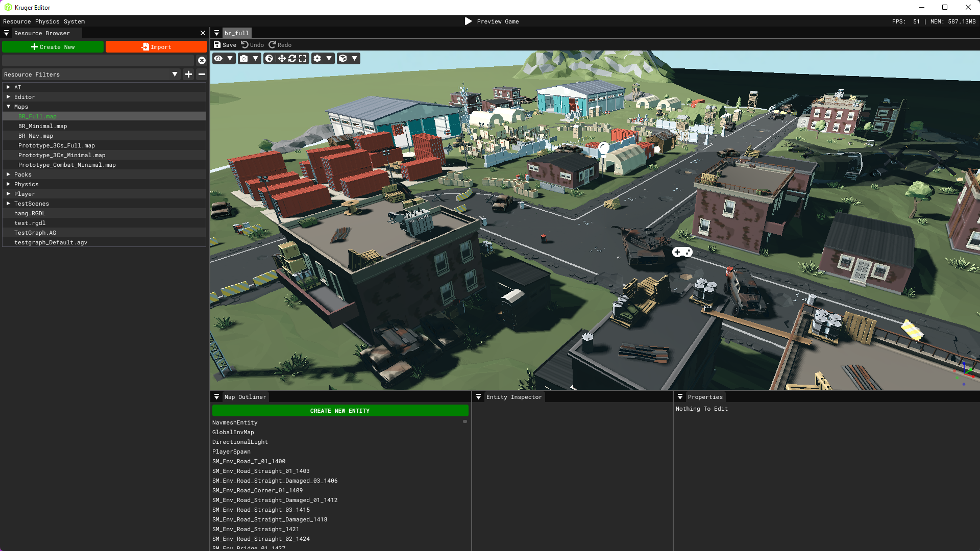Toggle the viewport visibility eye icon
Screen dimensions: 980x551
(218, 59)
